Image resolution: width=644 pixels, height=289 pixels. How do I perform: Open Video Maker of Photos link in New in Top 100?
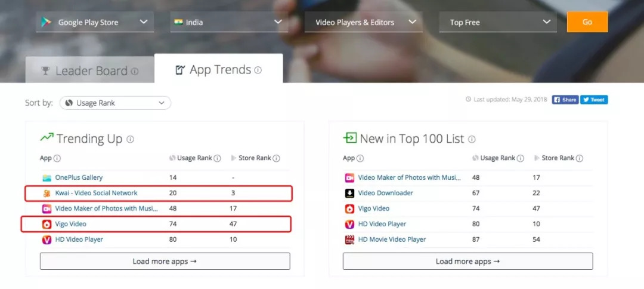410,177
